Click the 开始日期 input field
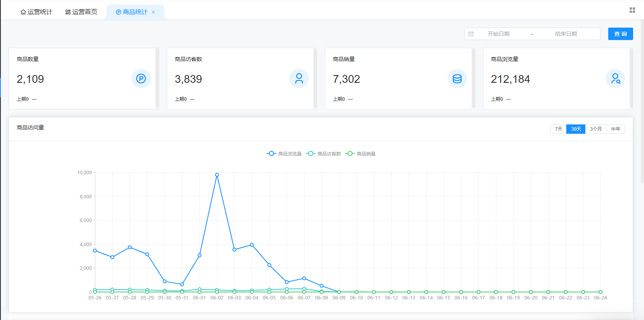Viewport: 644px width, 320px height. point(499,34)
